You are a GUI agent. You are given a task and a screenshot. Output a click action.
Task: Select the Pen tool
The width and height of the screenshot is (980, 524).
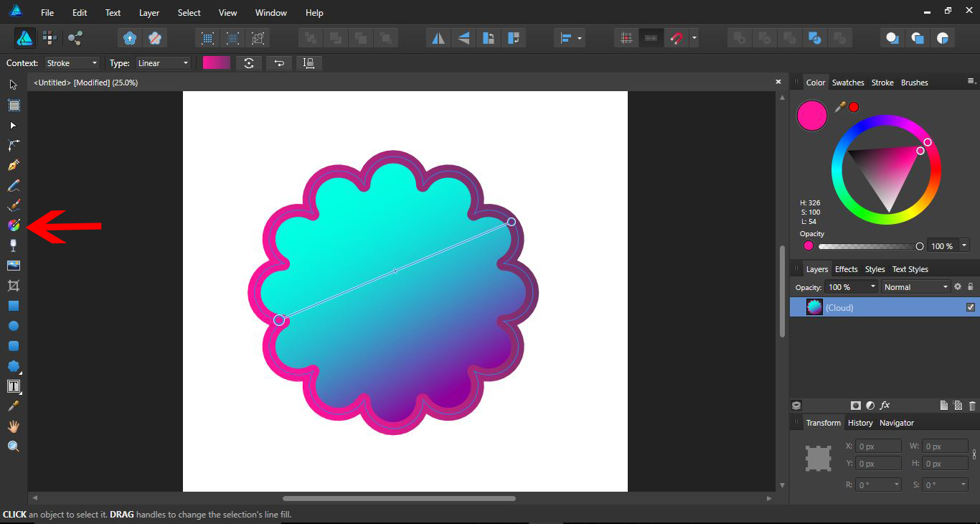tap(13, 165)
